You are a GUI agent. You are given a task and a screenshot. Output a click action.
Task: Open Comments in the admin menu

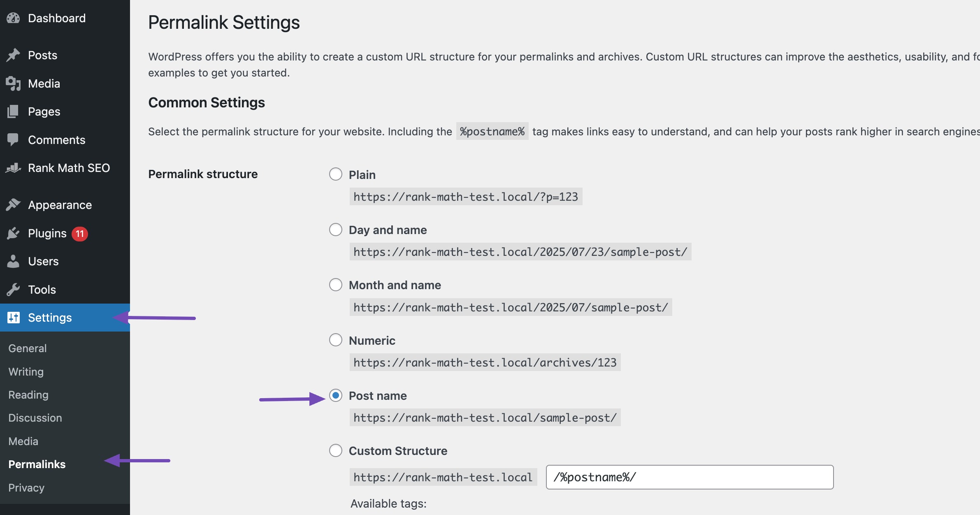65,140
